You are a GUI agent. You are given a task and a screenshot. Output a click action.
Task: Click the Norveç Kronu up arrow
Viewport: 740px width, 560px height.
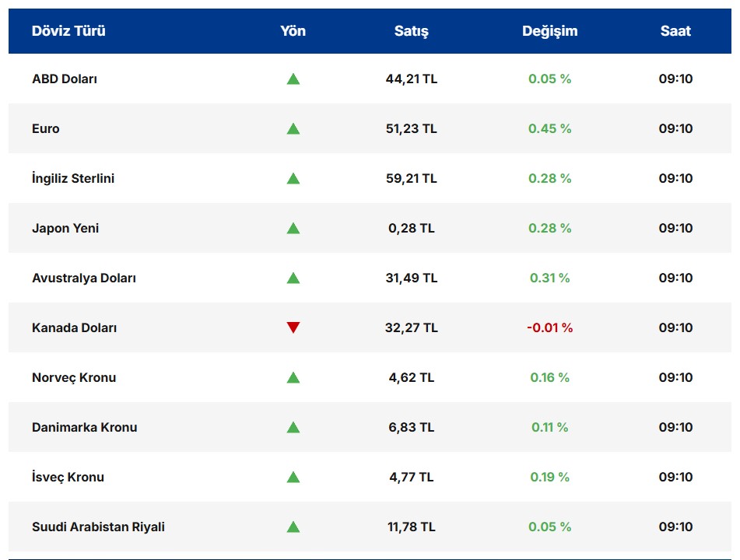(293, 377)
